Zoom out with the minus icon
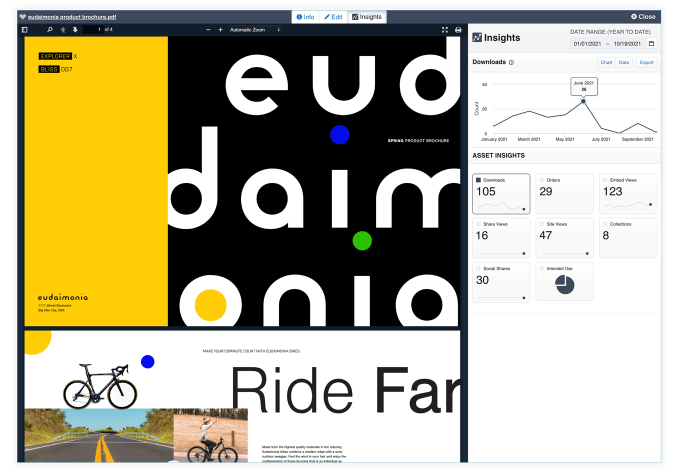 point(208,30)
